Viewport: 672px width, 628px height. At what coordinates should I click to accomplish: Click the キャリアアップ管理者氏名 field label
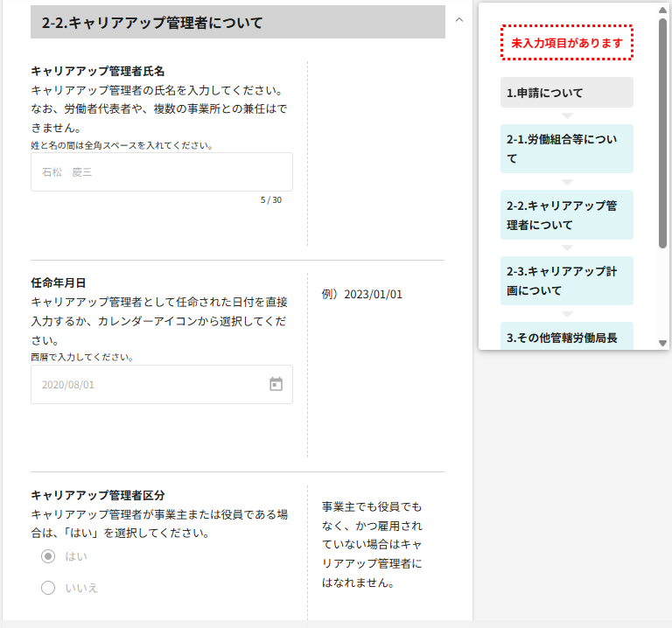pos(98,71)
